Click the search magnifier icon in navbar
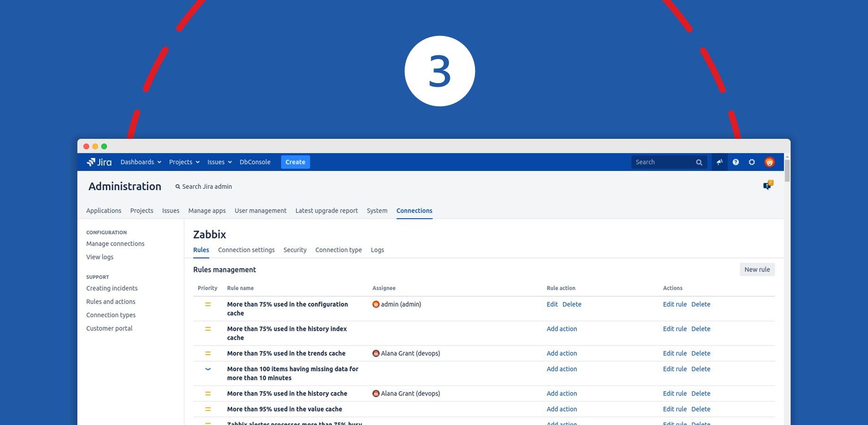Image resolution: width=868 pixels, height=425 pixels. click(699, 162)
